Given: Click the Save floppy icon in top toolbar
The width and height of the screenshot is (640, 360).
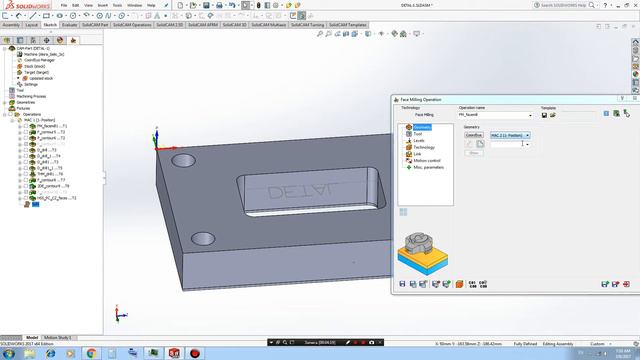Looking at the screenshot, I should coord(206,5).
